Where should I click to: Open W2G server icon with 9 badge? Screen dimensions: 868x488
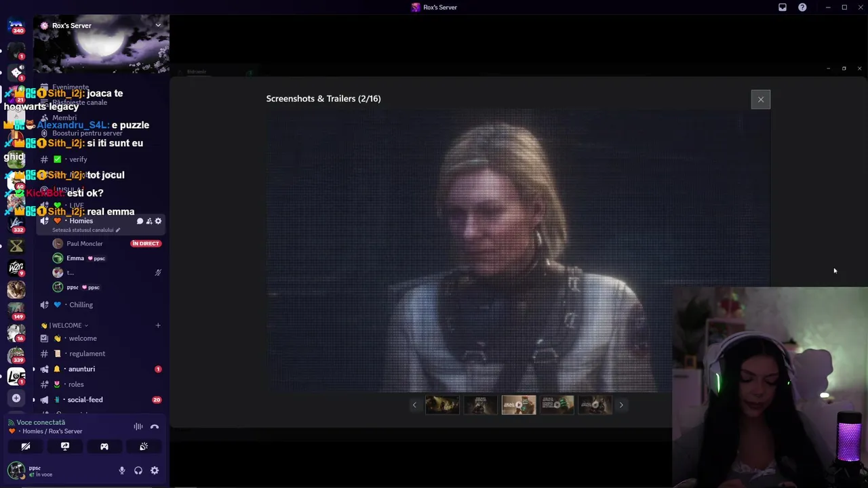pos(16,268)
